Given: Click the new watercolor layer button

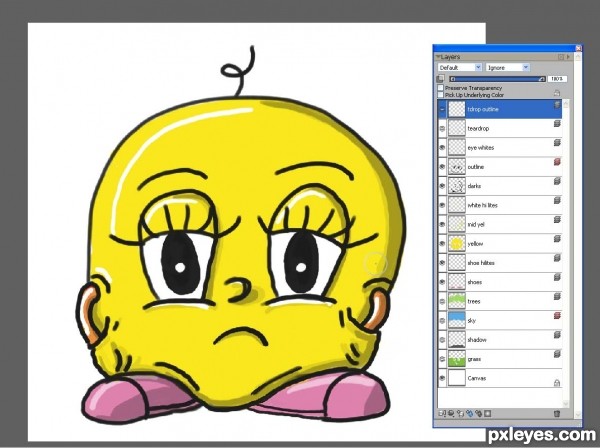Looking at the screenshot, I should tap(470, 414).
